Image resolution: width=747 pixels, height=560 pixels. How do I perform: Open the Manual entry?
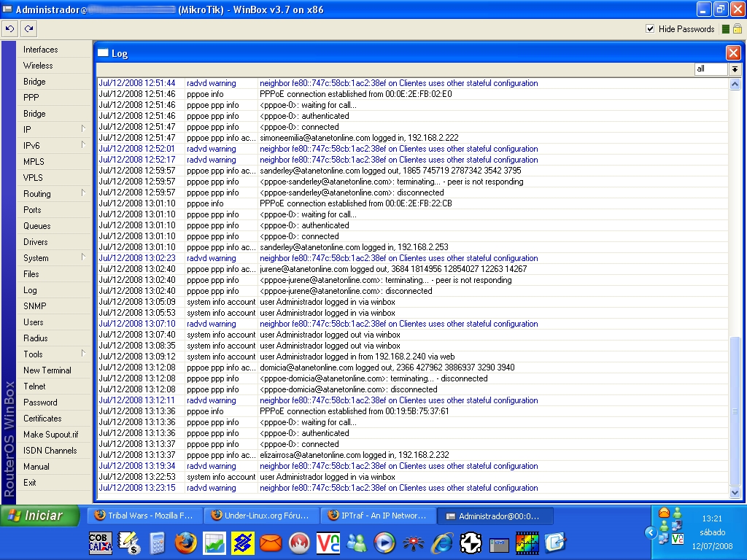[x=36, y=467]
